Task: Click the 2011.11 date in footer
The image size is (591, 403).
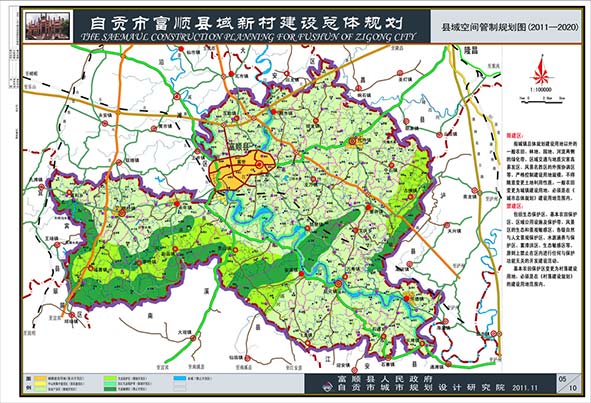Action: coord(525,388)
